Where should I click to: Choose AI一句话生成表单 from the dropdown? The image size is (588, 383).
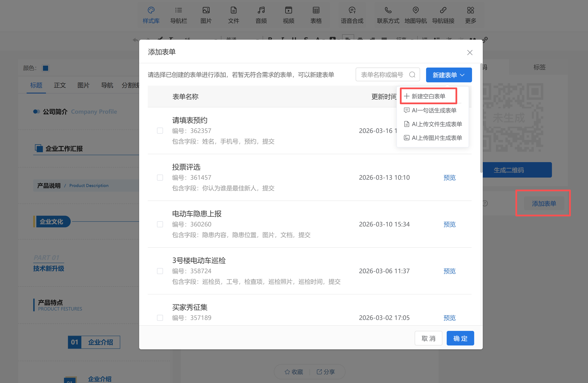click(434, 110)
